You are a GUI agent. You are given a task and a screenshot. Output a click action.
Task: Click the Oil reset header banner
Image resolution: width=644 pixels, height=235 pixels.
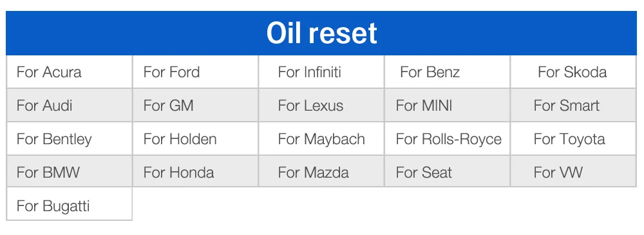pyautogui.click(x=321, y=33)
